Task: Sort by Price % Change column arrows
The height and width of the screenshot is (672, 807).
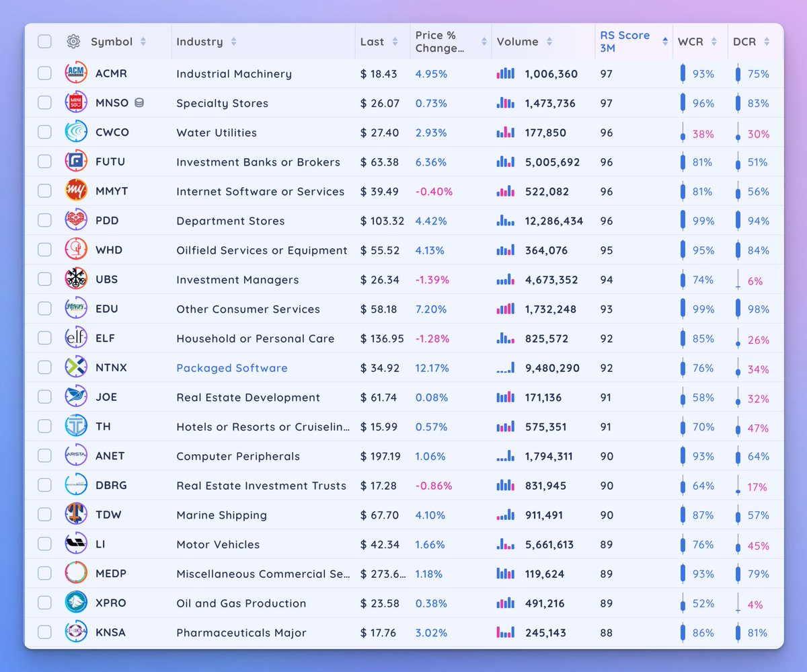Action: 484,42
